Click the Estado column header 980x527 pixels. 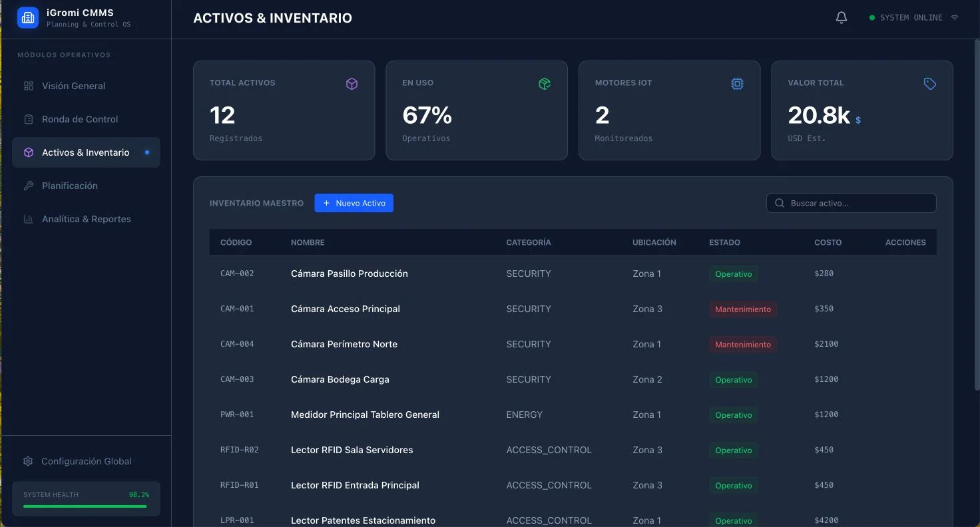point(724,242)
